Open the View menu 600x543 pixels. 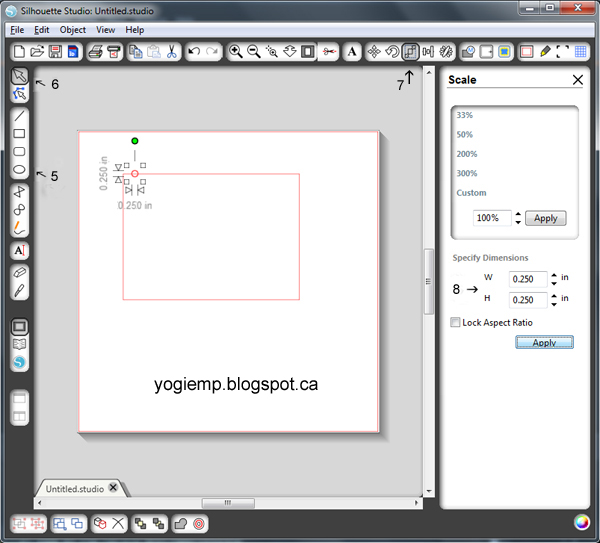tap(105, 30)
